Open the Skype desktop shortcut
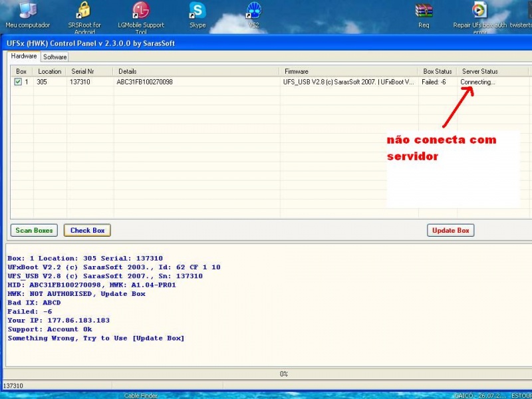The image size is (532, 399). click(198, 15)
